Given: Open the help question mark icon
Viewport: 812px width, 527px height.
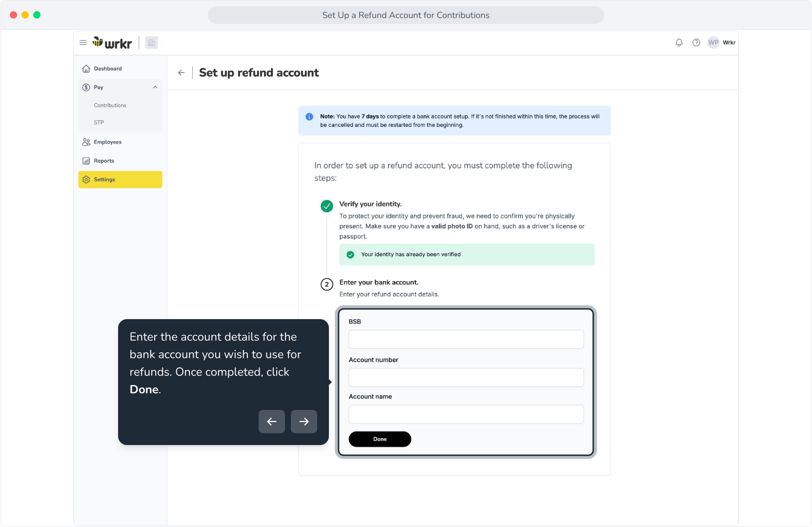Looking at the screenshot, I should point(696,42).
